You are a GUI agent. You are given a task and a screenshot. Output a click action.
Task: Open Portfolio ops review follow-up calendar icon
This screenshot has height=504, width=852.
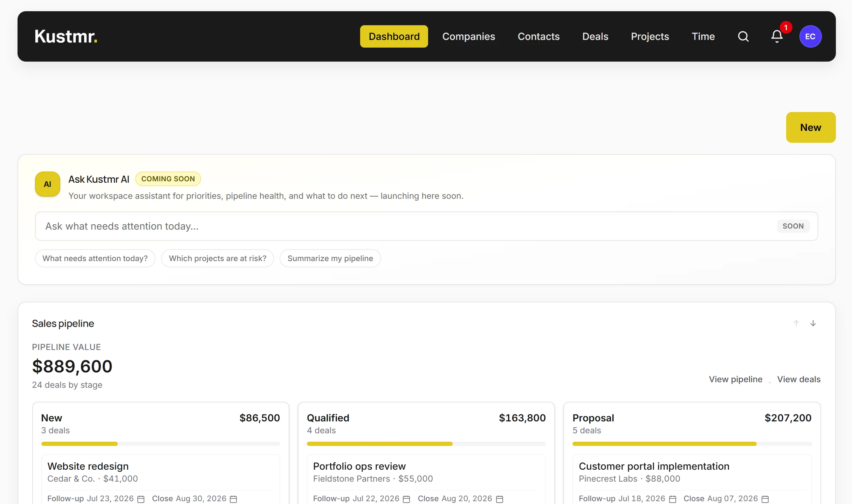point(406,499)
